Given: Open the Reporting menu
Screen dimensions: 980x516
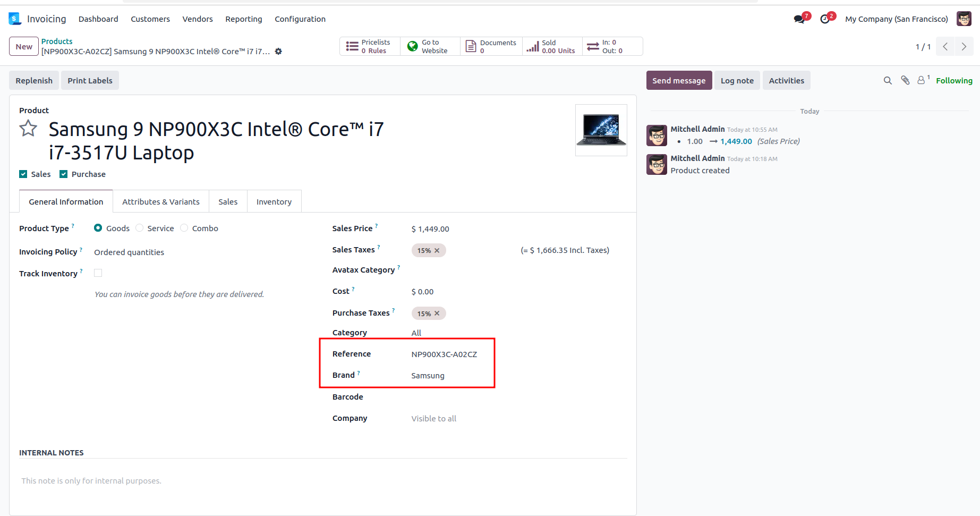Looking at the screenshot, I should tap(244, 19).
